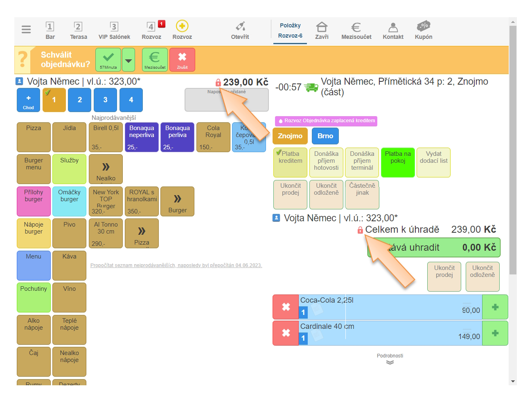Viewport: 532px width, 409px height.
Task: Click the yellow plus Rozvoz icon
Action: pyautogui.click(x=182, y=27)
